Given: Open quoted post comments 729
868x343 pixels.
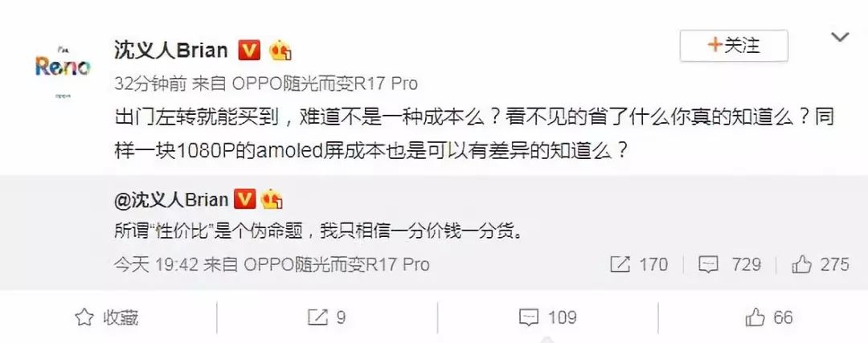Looking at the screenshot, I should [729, 264].
